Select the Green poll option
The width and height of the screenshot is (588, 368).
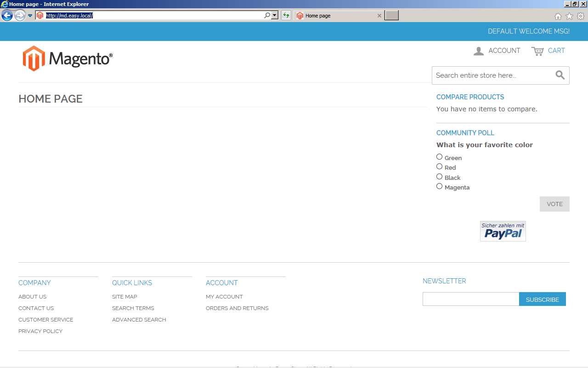point(440,157)
